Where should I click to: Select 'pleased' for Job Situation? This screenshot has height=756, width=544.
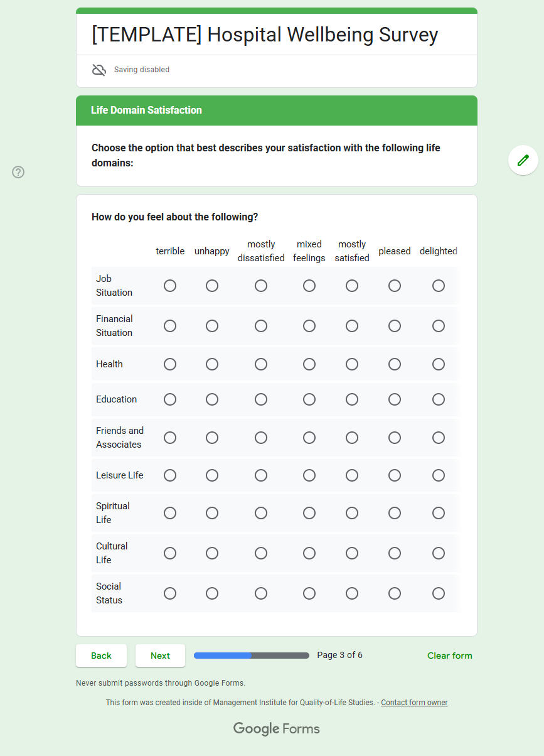pyautogui.click(x=395, y=286)
